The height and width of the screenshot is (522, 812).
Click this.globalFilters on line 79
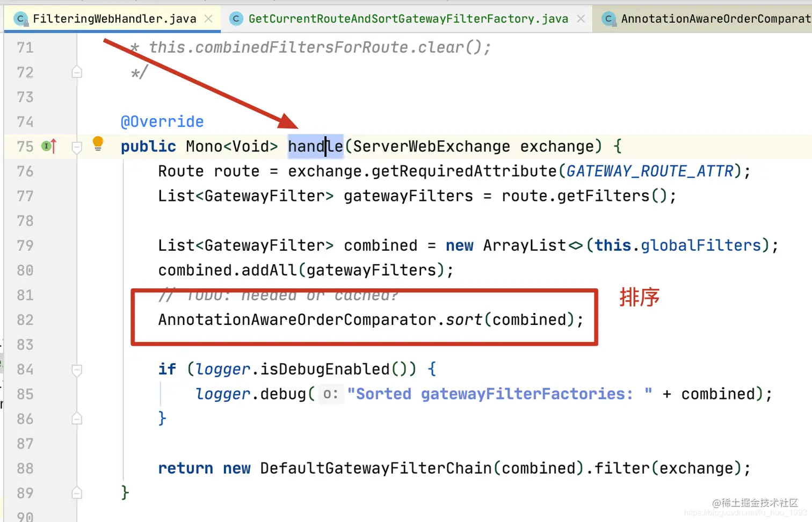678,245
